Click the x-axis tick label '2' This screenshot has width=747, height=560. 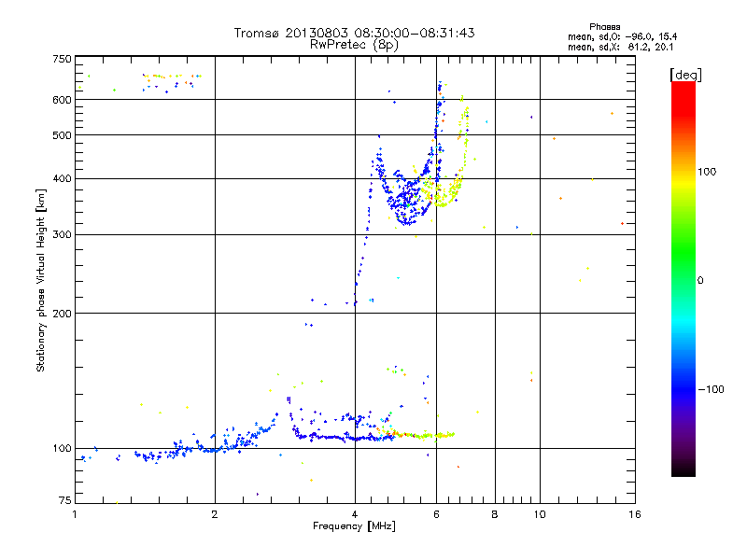tap(215, 514)
